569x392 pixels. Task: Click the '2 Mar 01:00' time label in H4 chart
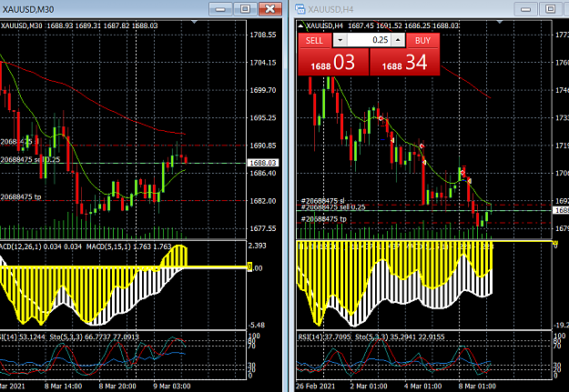(x=369, y=386)
